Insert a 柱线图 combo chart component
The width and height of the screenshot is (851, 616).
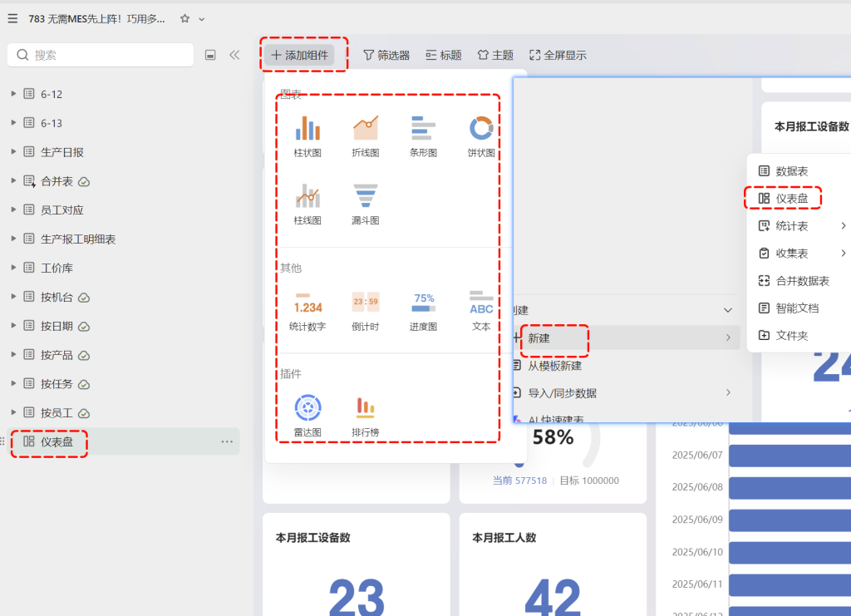click(307, 204)
